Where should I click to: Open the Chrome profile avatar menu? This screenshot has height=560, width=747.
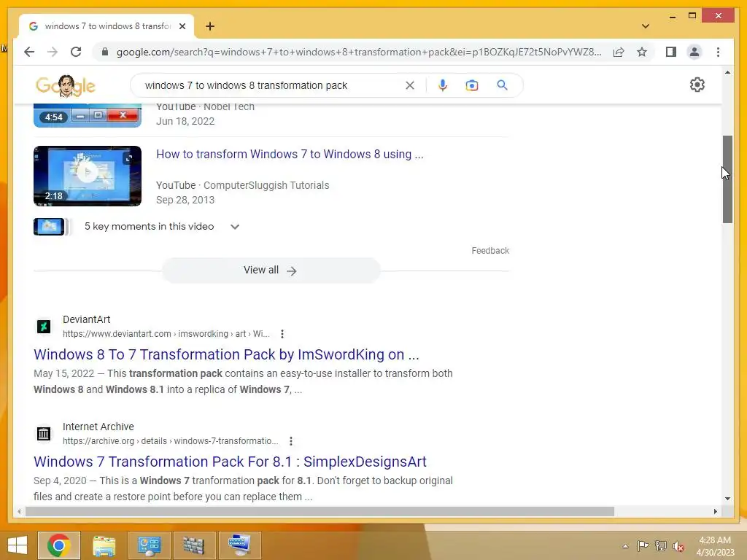point(694,52)
